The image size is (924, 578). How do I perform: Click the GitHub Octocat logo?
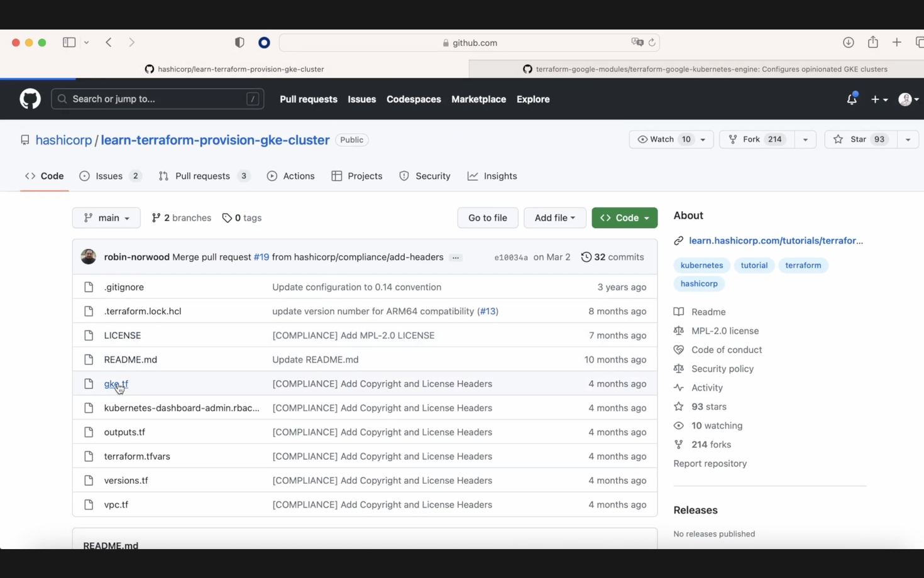pos(30,99)
